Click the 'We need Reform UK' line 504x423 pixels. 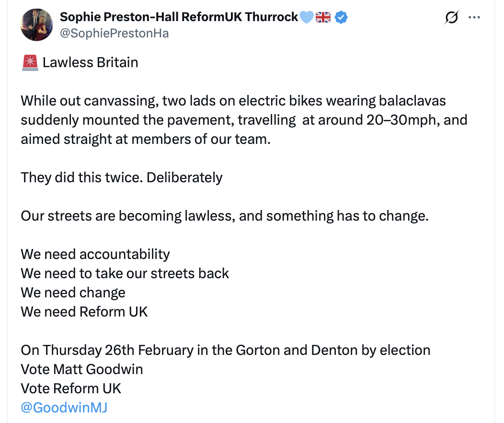tap(84, 312)
